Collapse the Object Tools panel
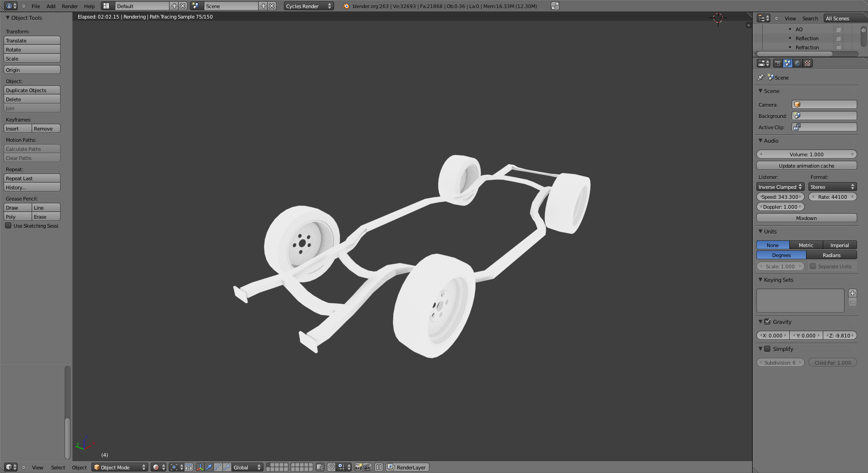868x473 pixels. (x=8, y=18)
